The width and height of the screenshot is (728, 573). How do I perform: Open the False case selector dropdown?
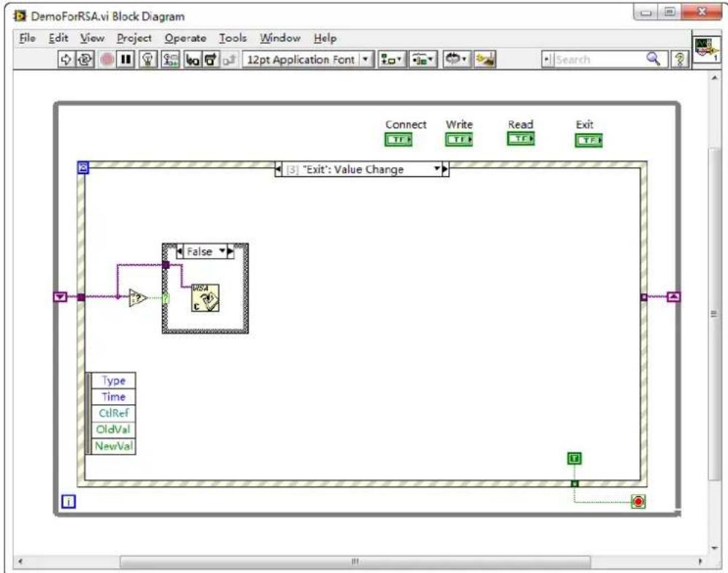pyautogui.click(x=222, y=251)
